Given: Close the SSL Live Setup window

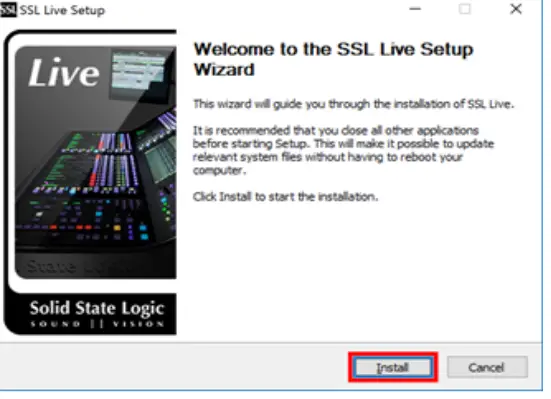Looking at the screenshot, I should point(516,9).
